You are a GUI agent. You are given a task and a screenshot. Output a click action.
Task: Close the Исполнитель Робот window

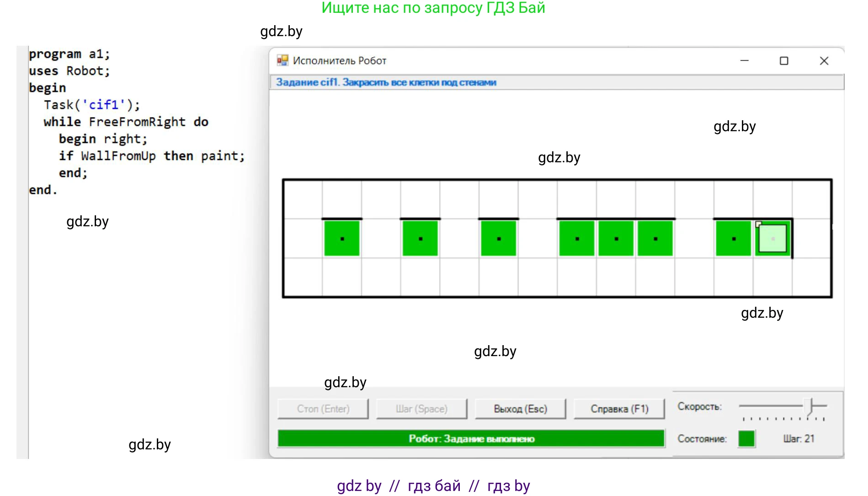pos(824,61)
